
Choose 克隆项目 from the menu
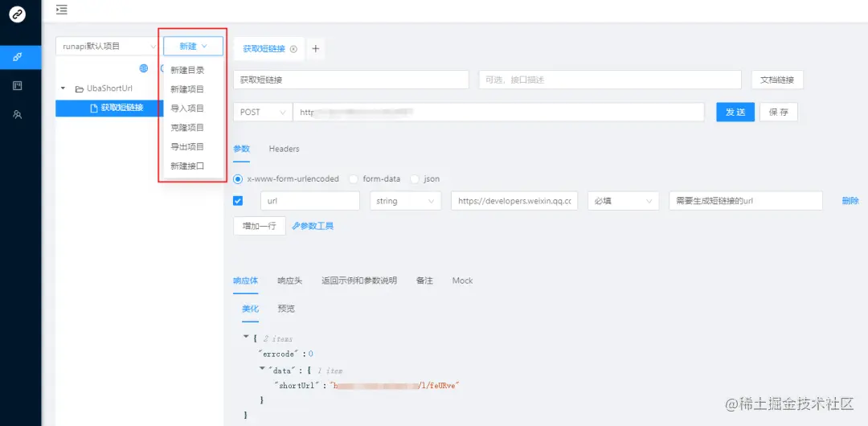coord(191,128)
